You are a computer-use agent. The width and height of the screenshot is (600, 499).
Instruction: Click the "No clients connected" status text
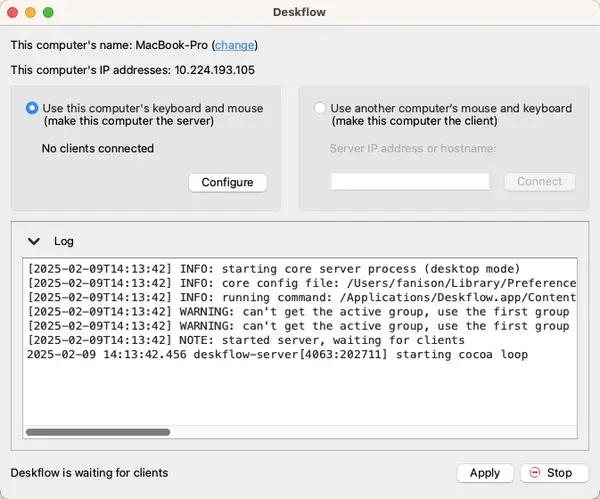pos(98,148)
